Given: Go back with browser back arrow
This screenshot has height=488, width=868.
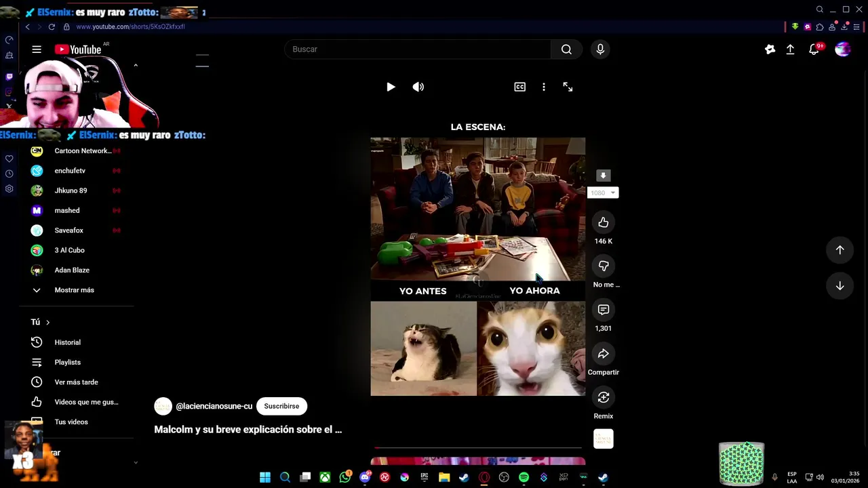Looking at the screenshot, I should tap(27, 26).
